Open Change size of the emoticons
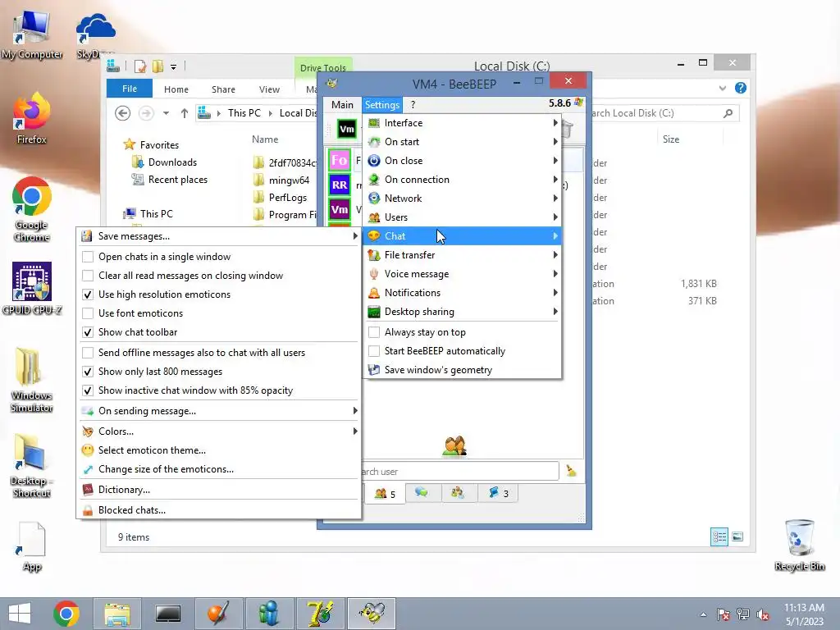840x630 pixels. pyautogui.click(x=218, y=469)
